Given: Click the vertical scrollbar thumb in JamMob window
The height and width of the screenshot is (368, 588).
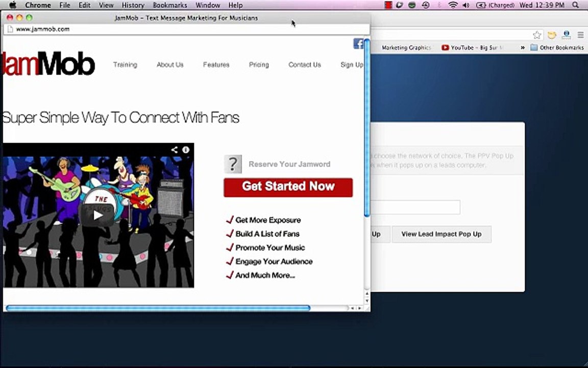Looking at the screenshot, I should click(367, 128).
